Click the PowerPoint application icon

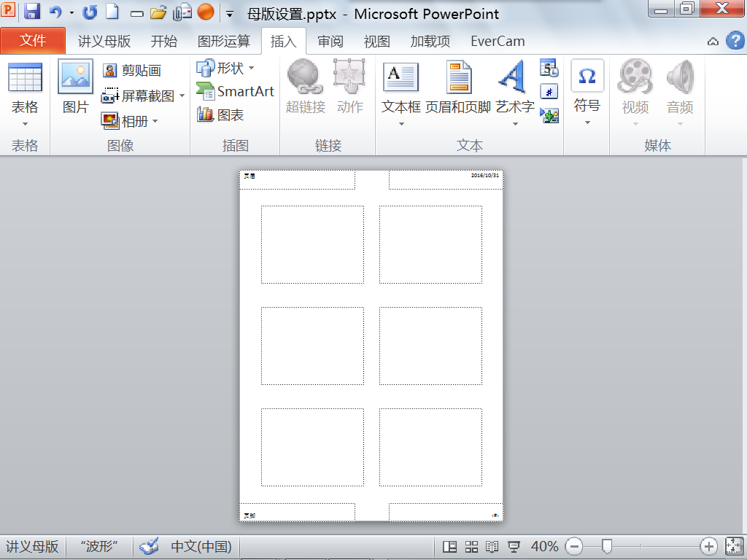[x=8, y=9]
